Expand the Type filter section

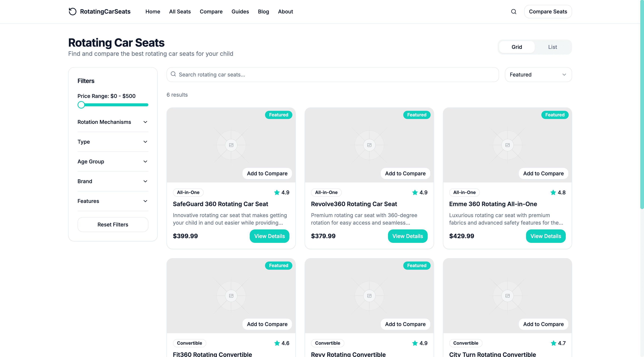click(x=113, y=142)
